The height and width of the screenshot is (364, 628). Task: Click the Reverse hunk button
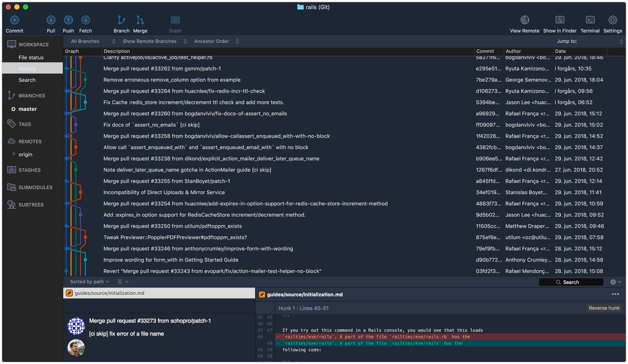[x=604, y=308]
